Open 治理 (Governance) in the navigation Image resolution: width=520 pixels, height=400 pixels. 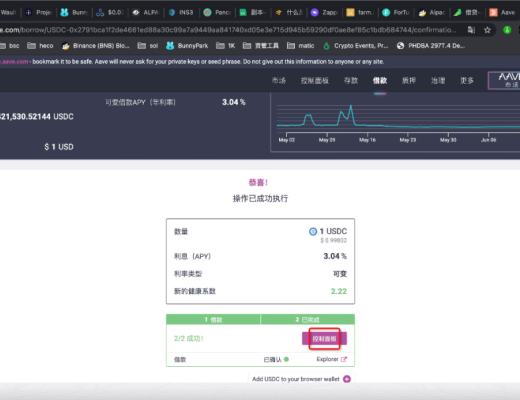pos(438,80)
